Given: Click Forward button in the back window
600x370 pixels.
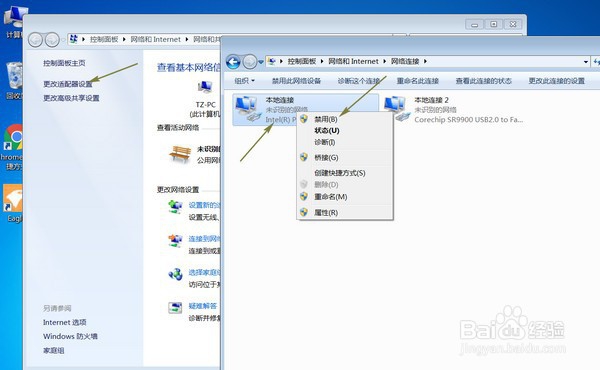Looking at the screenshot, I should point(52,39).
